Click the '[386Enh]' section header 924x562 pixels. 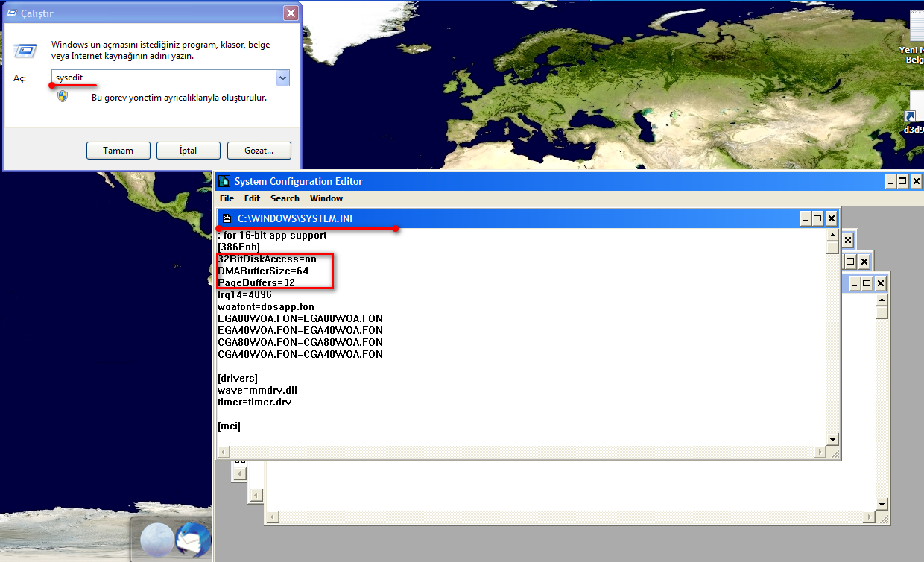pyautogui.click(x=238, y=247)
